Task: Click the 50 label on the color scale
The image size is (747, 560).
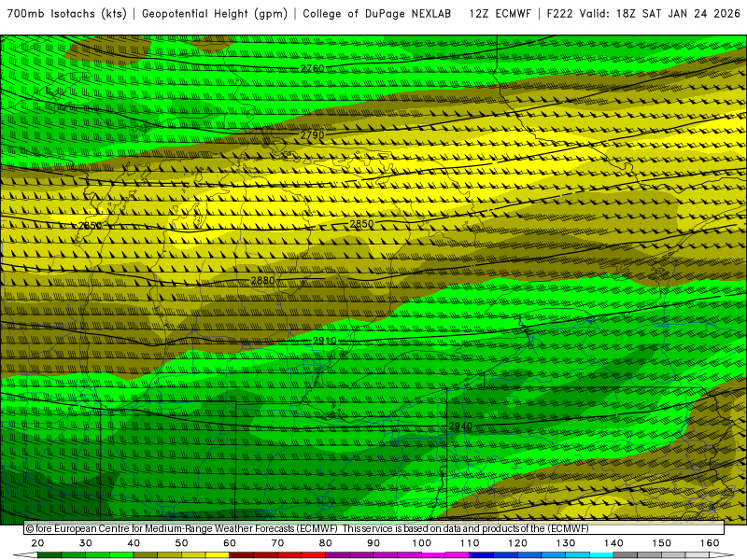Action: click(181, 543)
